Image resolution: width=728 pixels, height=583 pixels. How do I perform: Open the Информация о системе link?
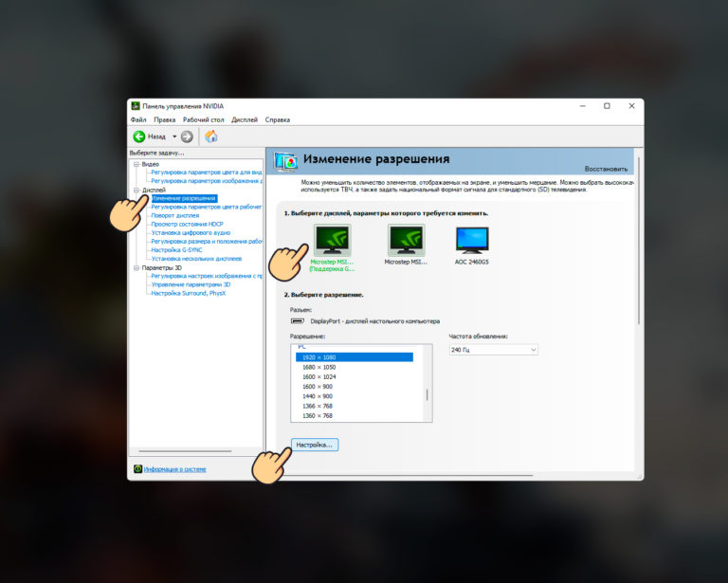pyautogui.click(x=174, y=469)
